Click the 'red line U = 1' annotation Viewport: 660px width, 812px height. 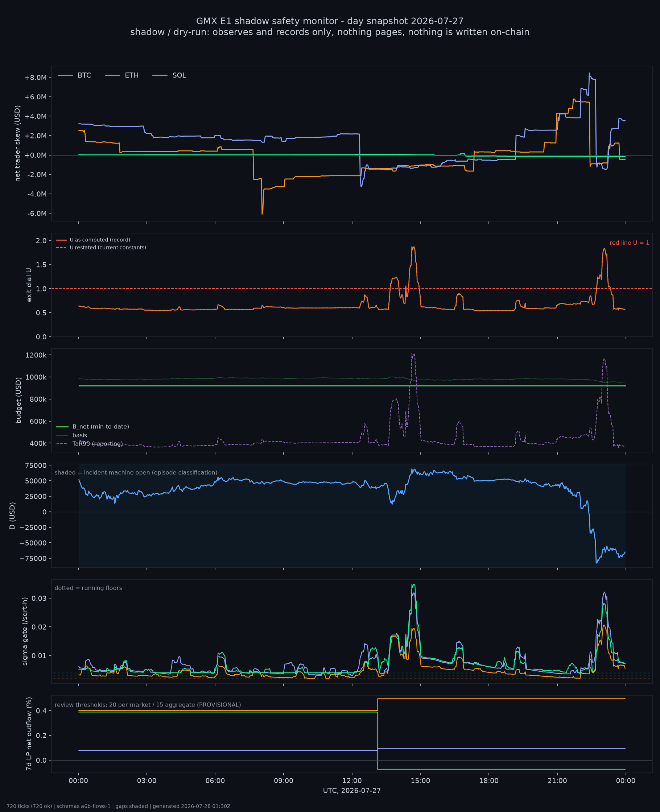(x=629, y=243)
